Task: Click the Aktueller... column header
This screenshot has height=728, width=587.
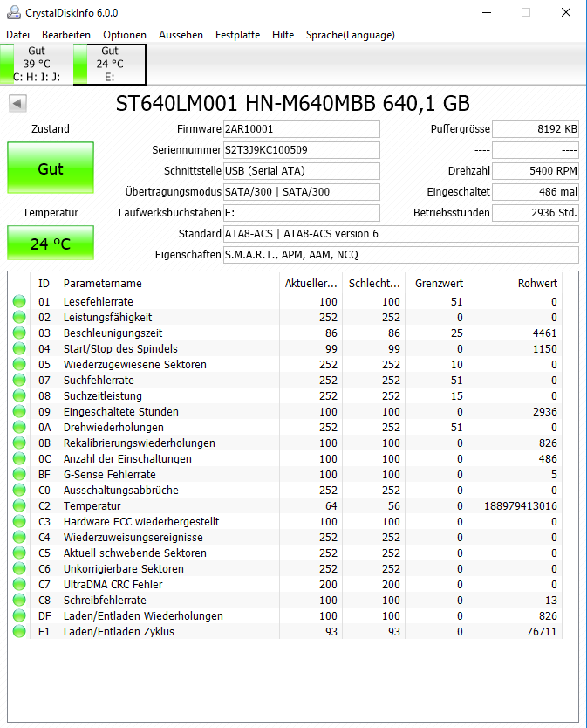Action: pyautogui.click(x=311, y=283)
